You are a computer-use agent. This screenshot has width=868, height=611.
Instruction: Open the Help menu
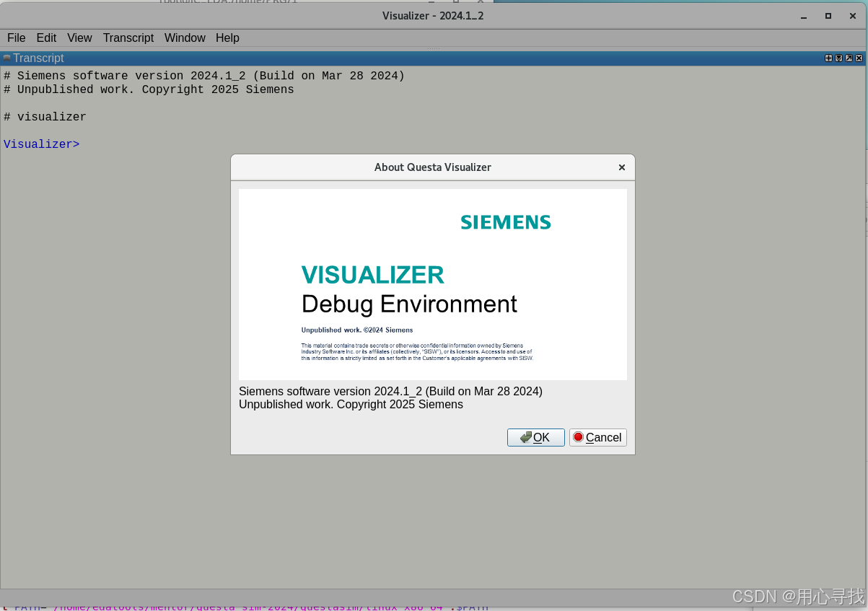tap(227, 38)
